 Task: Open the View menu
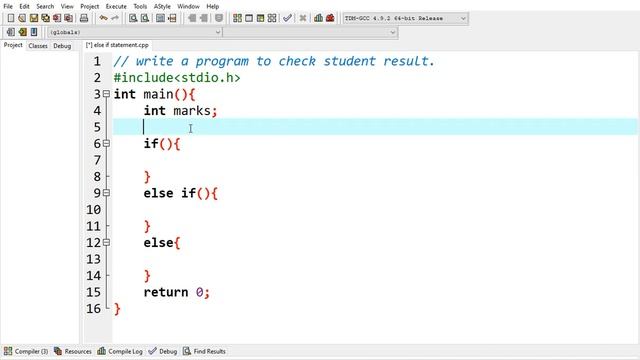(67, 6)
